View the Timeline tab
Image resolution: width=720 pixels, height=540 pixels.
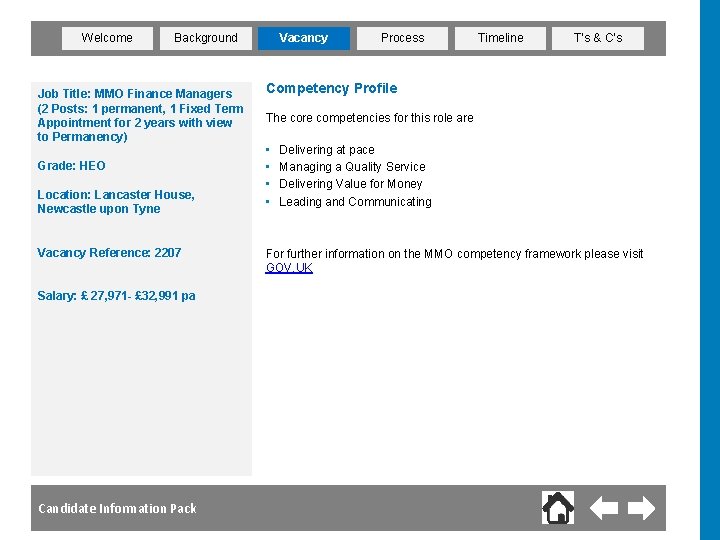pyautogui.click(x=501, y=38)
